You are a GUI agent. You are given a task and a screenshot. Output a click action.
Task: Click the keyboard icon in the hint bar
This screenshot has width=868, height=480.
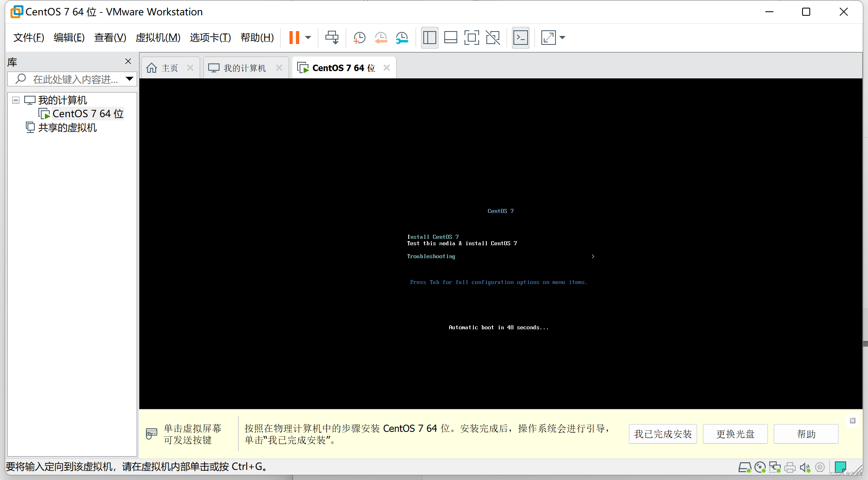coord(151,434)
